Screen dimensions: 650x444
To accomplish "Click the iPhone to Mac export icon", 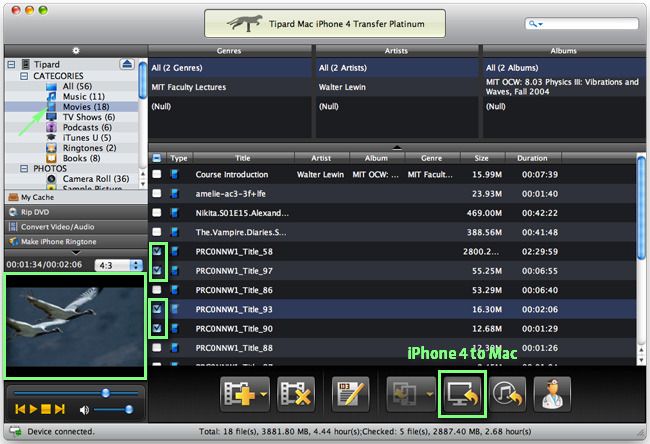I will 463,394.
